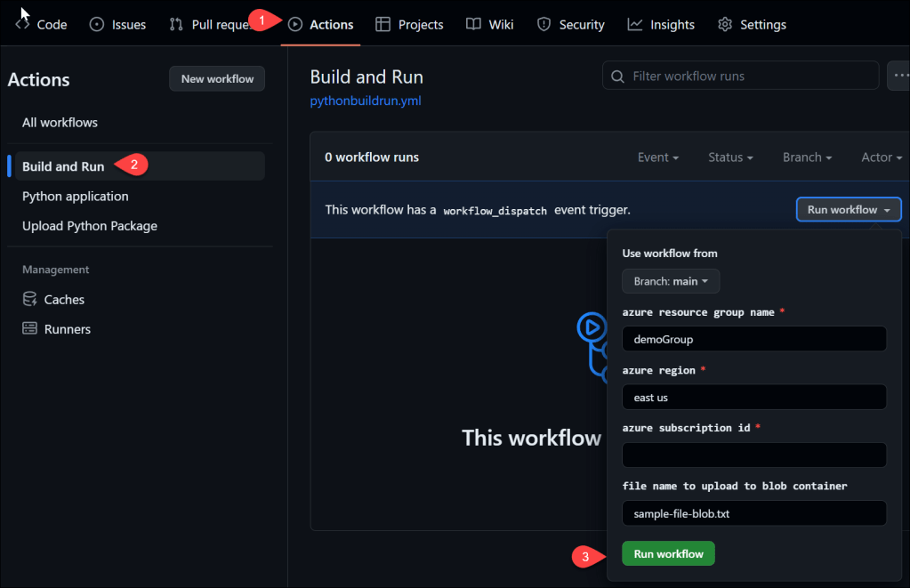Select All workflows in sidebar
The image size is (910, 588).
click(x=60, y=123)
